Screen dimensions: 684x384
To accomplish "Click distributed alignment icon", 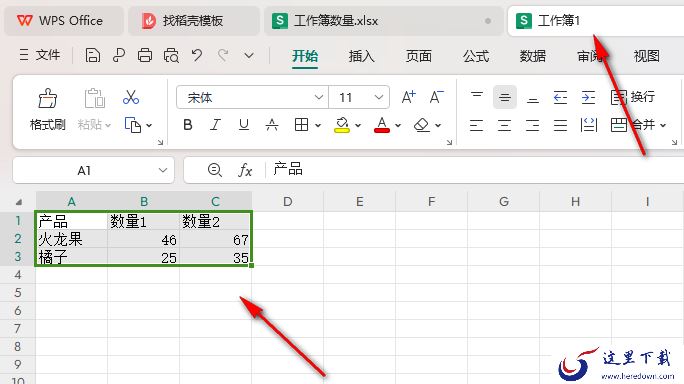I will click(x=588, y=125).
